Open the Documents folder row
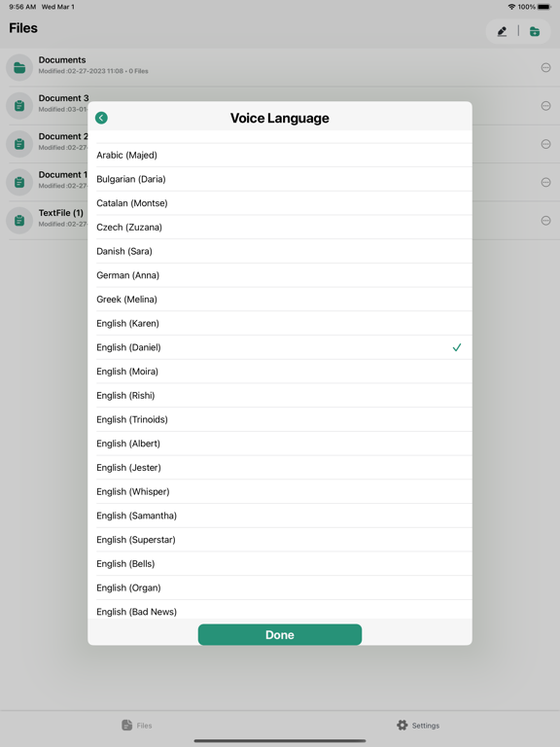Screen dimensions: 560x747 tap(280, 68)
